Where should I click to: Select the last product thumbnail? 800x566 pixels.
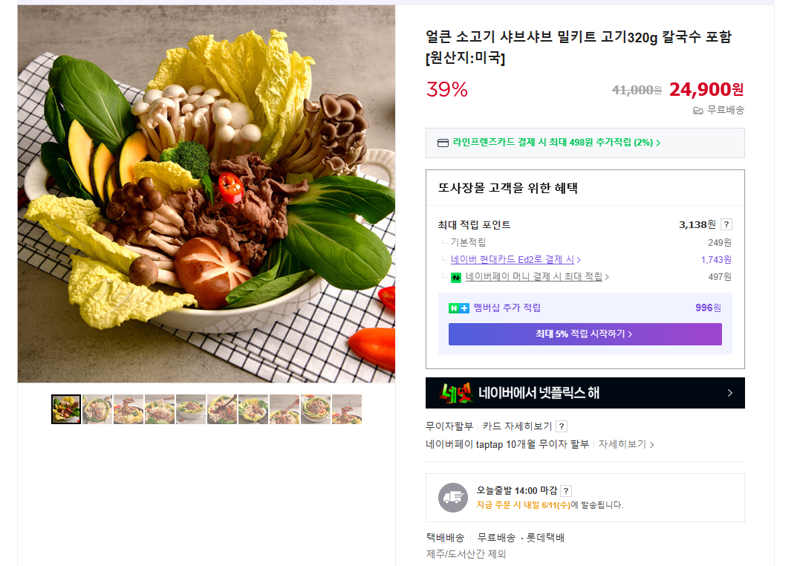point(347,409)
